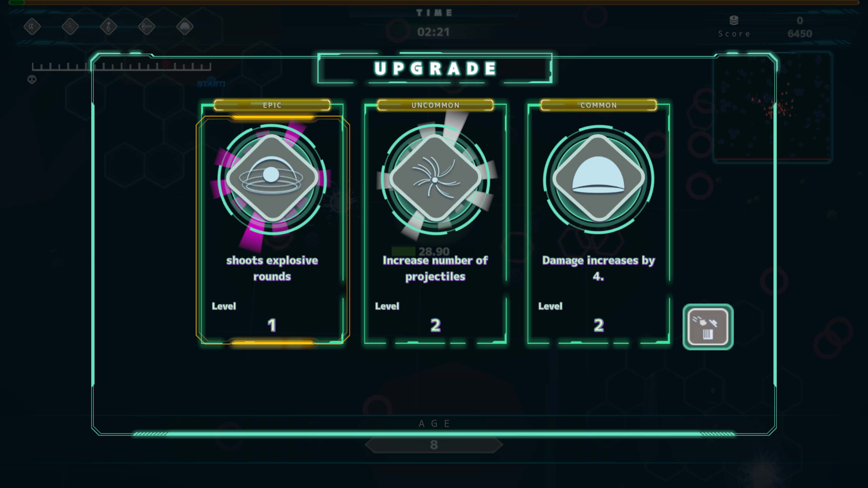Click the beam cannon skill icon

pyautogui.click(x=146, y=26)
